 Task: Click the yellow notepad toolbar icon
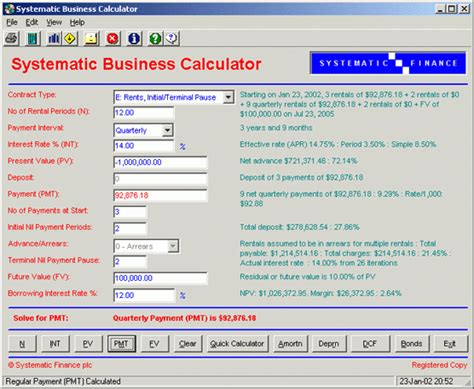point(91,39)
